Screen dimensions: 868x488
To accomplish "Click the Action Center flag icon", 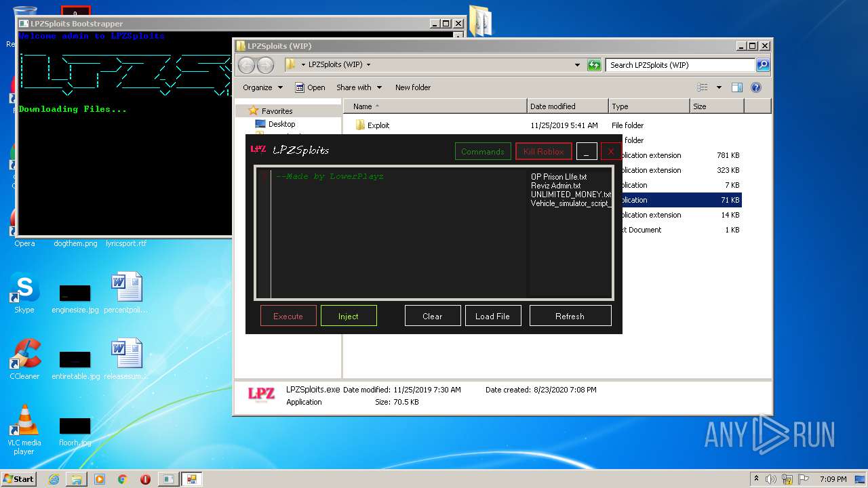I will [804, 479].
